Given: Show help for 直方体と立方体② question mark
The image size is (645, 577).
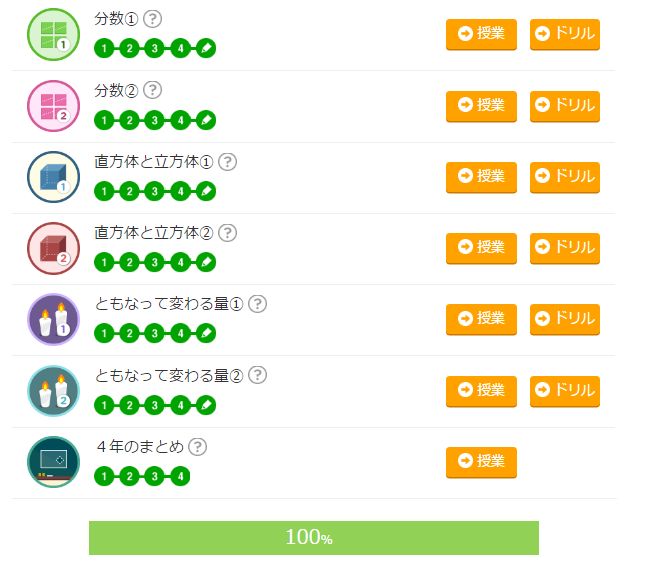Looking at the screenshot, I should pyautogui.click(x=227, y=233).
